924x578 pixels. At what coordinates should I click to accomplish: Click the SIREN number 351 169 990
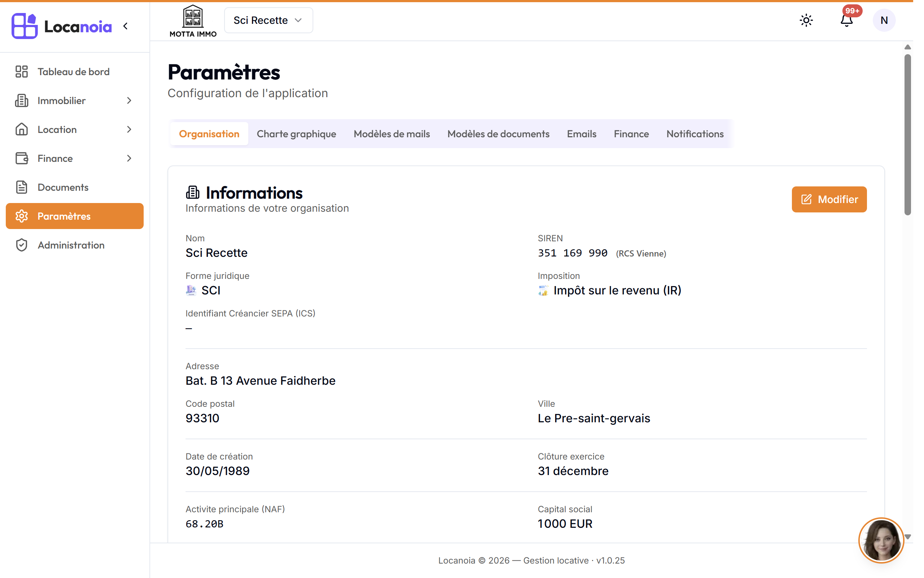coord(572,253)
